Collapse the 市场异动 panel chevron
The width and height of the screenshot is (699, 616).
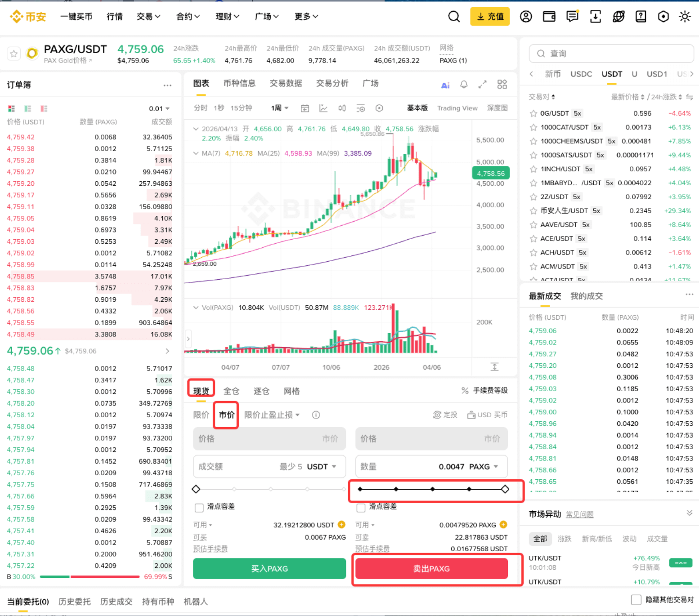click(x=689, y=513)
